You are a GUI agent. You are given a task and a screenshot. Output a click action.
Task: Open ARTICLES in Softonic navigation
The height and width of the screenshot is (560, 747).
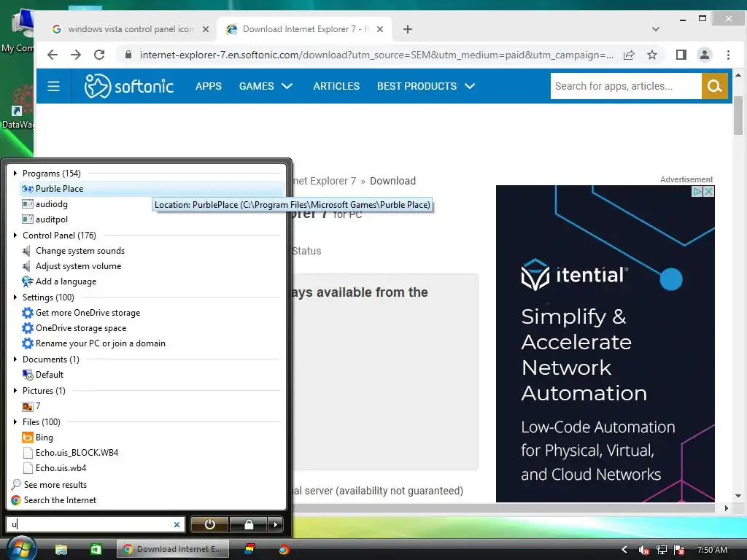click(x=336, y=86)
